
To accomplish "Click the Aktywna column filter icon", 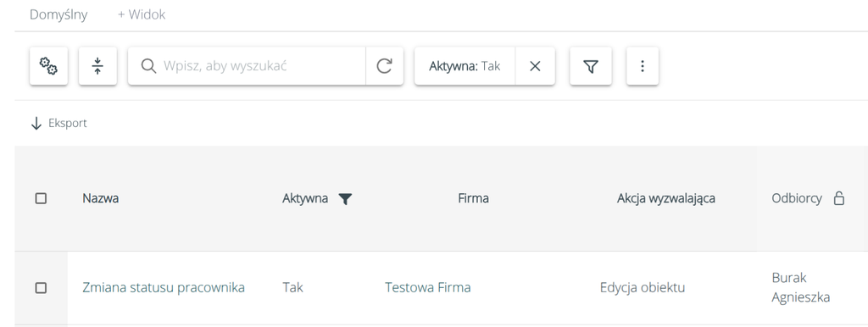I will pos(345,198).
